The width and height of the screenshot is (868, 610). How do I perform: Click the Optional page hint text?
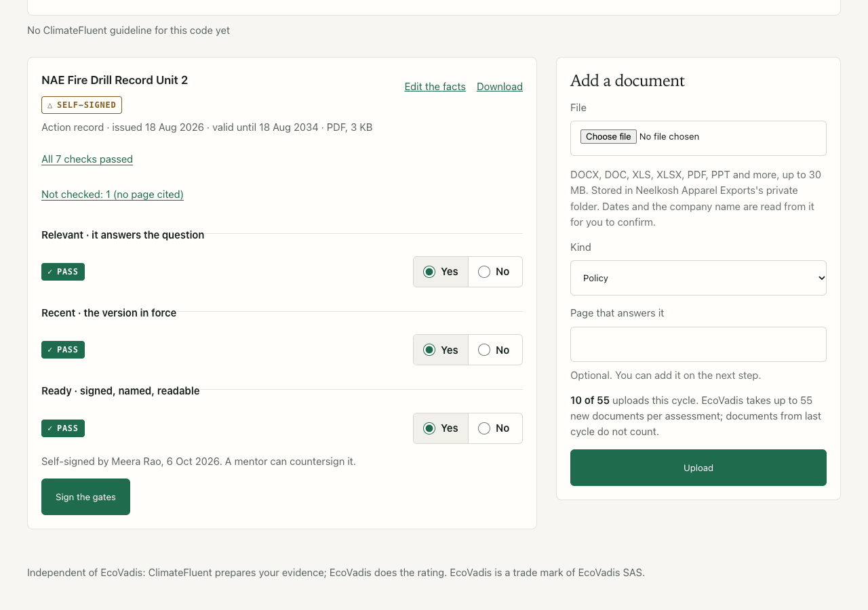point(665,375)
